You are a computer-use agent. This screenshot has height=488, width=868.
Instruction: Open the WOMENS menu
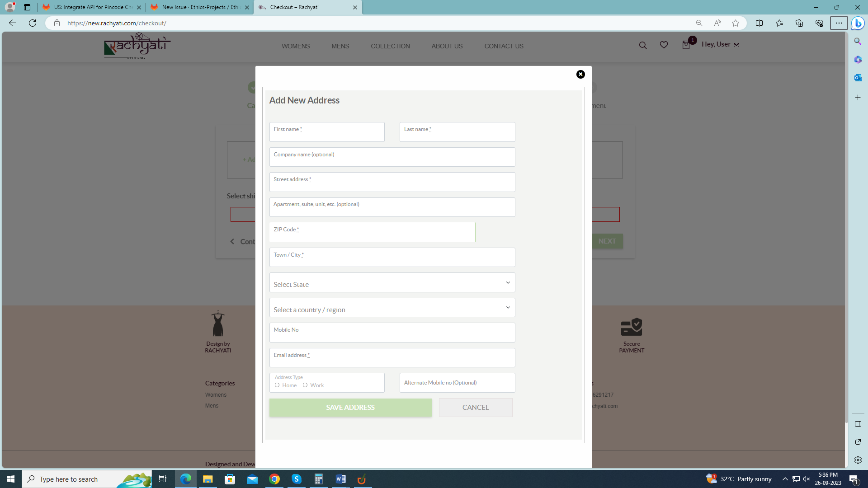tap(296, 46)
